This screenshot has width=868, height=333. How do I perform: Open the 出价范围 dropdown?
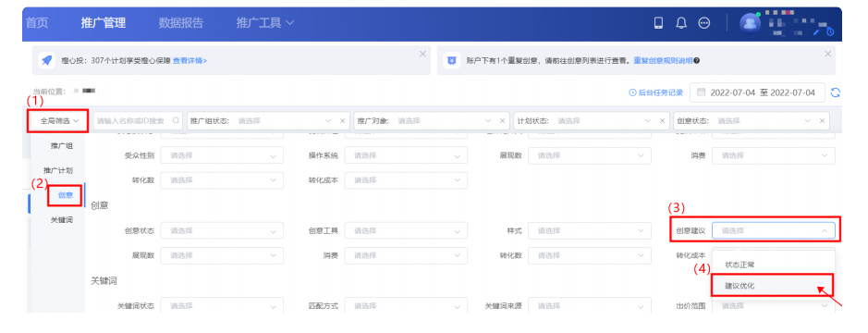point(774,305)
